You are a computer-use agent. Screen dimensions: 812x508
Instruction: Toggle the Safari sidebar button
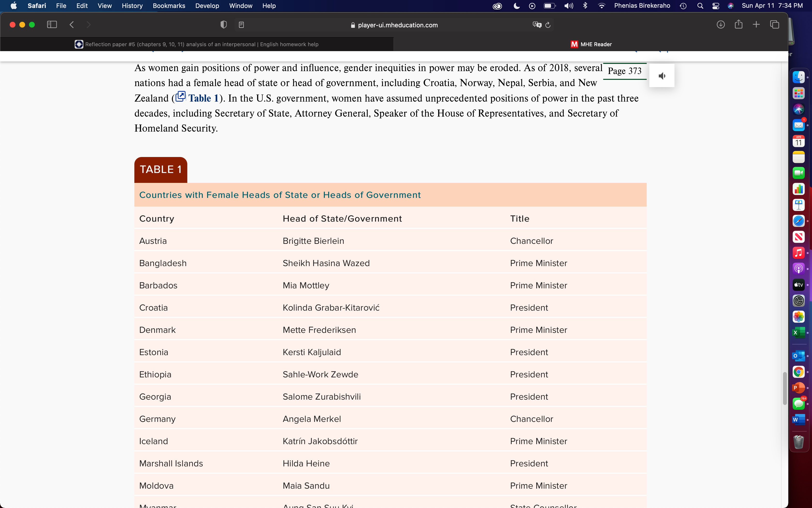click(x=52, y=24)
